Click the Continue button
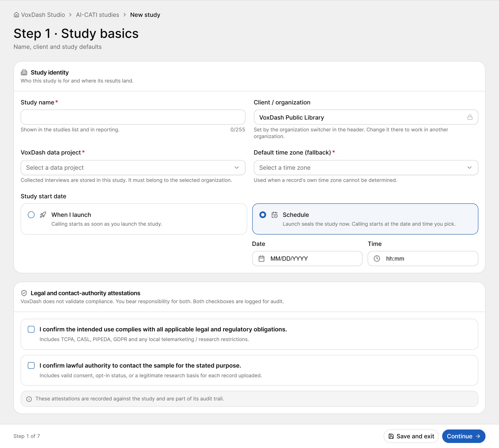This screenshot has width=499, height=448. click(x=464, y=436)
